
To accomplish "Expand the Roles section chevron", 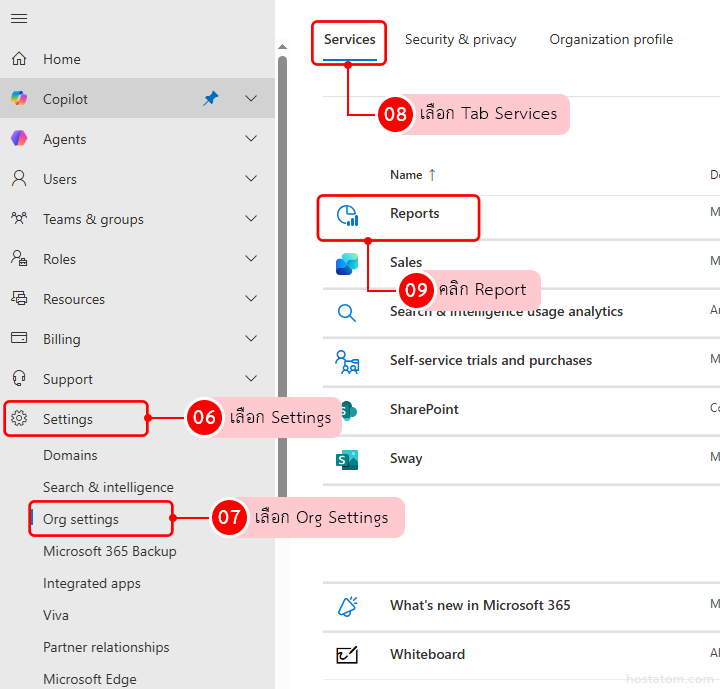I will coord(251,259).
